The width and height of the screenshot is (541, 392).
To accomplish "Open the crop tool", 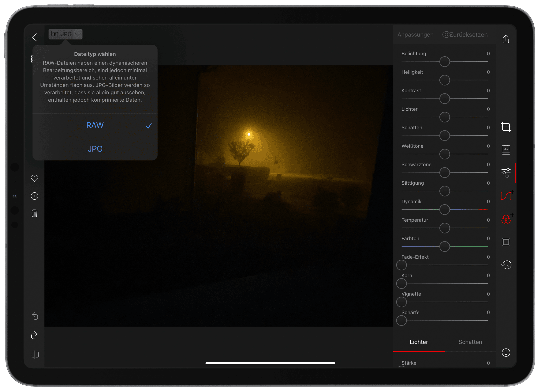I will point(506,127).
